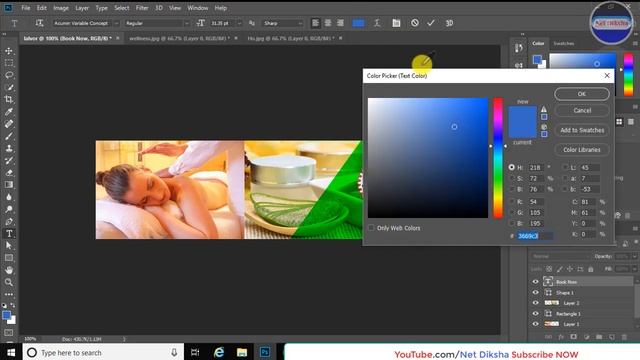
Task: Right align text in options bar
Action: pos(340,23)
